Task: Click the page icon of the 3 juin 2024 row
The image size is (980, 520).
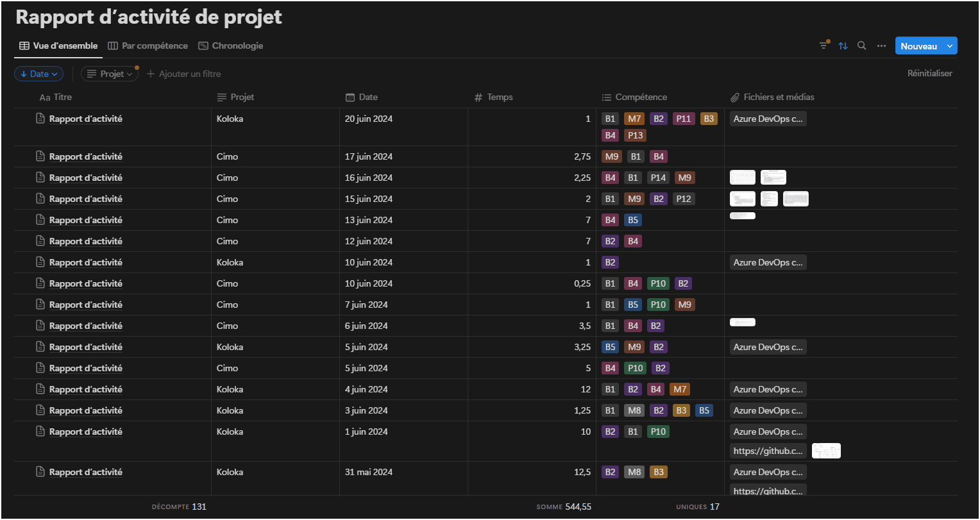Action: [40, 410]
